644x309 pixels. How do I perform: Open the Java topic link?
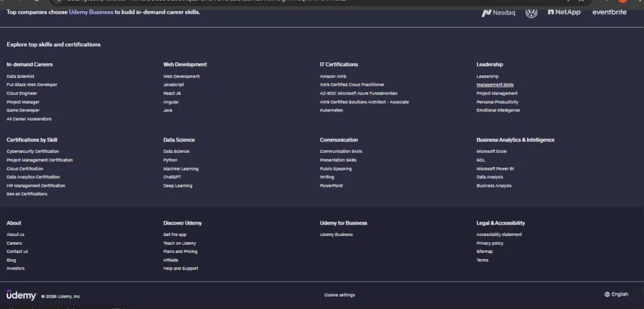pos(167,110)
